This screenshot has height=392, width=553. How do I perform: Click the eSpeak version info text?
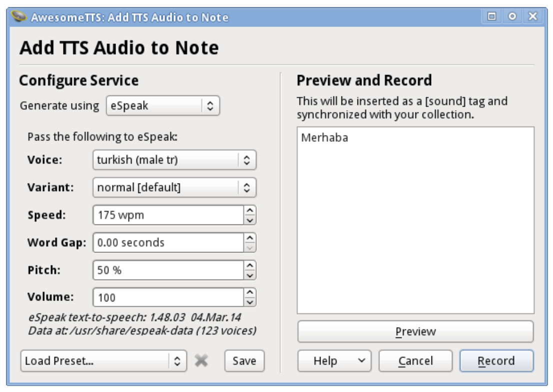(x=134, y=317)
